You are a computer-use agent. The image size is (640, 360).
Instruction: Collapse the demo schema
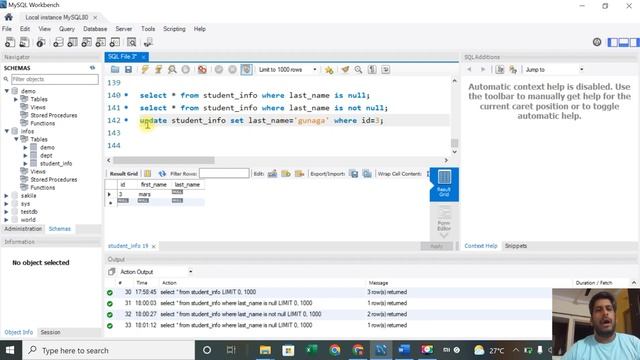pyautogui.click(x=7, y=91)
